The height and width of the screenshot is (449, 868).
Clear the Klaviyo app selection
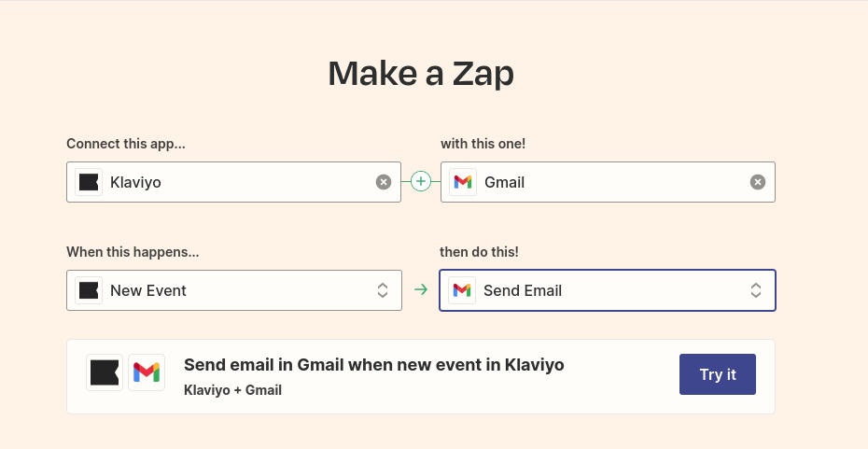coord(383,182)
